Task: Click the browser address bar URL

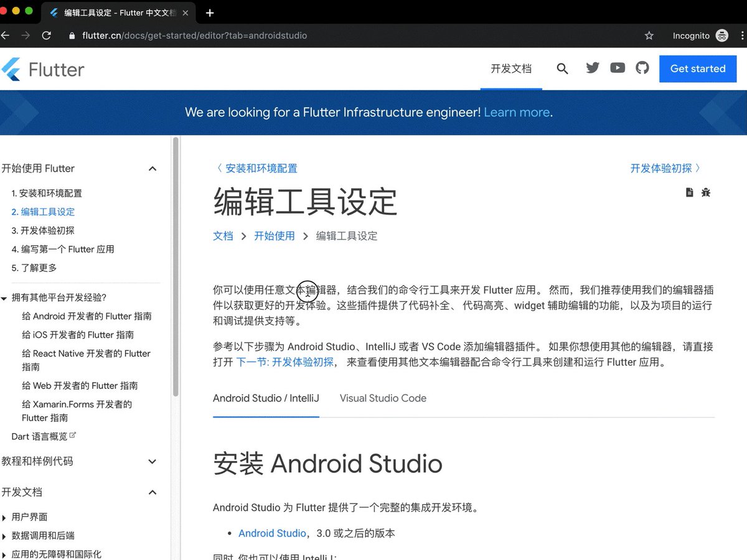Action: point(195,36)
